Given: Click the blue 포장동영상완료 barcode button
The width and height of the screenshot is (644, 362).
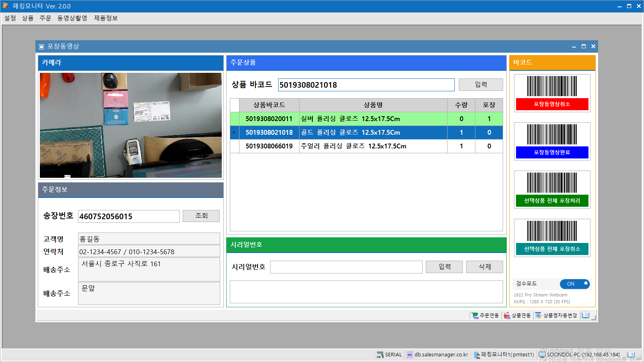Looking at the screenshot, I should (552, 152).
